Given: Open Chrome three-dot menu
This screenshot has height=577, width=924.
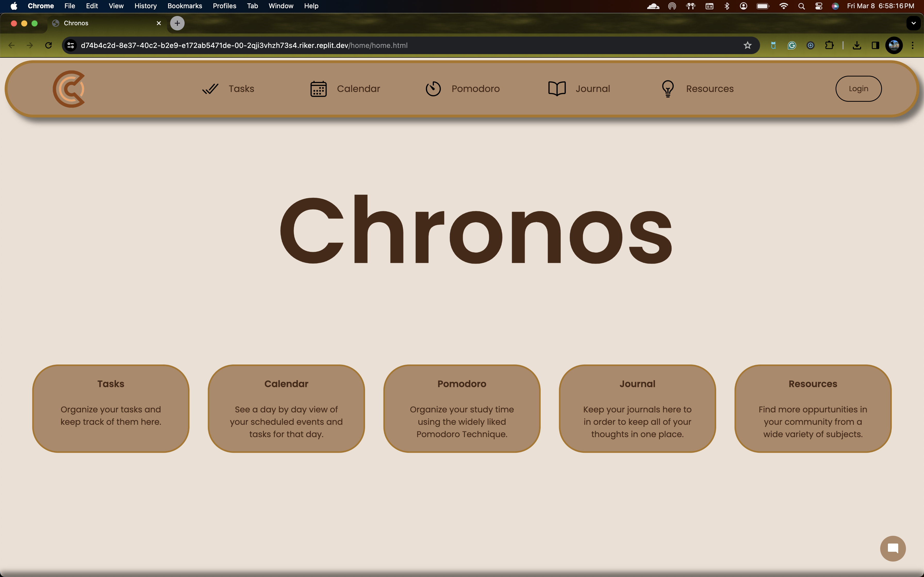Looking at the screenshot, I should (x=913, y=45).
